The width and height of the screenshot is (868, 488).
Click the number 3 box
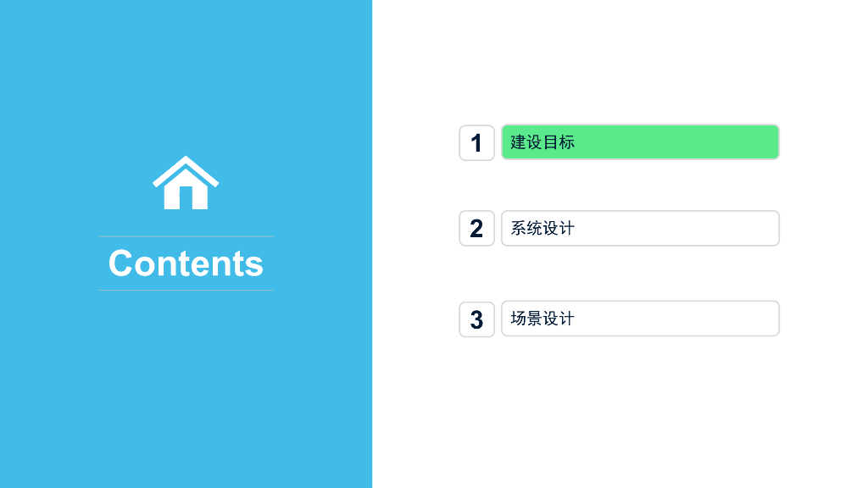[x=476, y=319]
